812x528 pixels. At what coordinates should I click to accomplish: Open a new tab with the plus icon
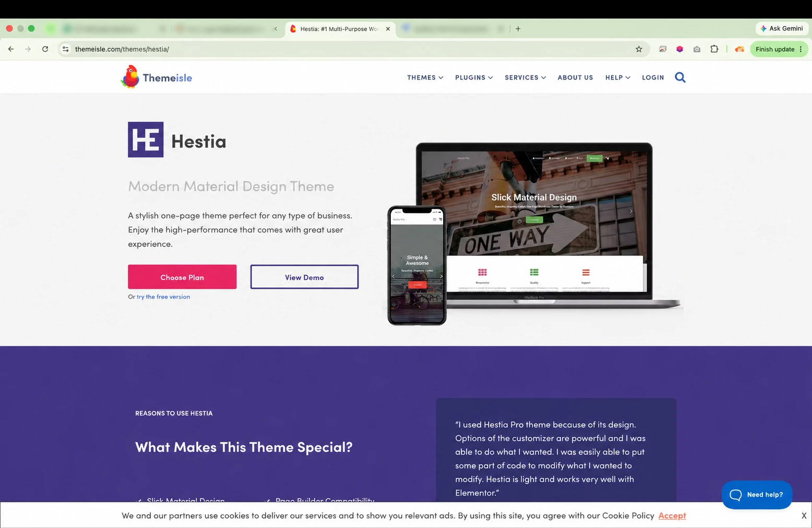(x=518, y=29)
